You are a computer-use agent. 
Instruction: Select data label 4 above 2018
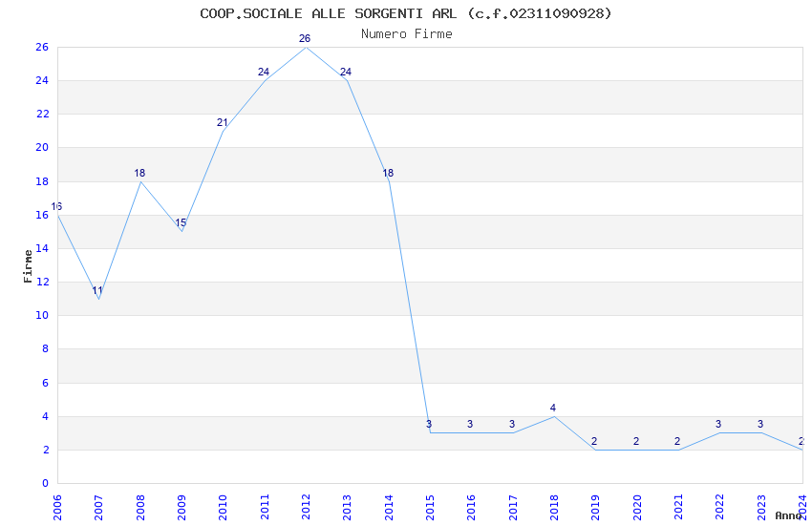[x=552, y=408]
